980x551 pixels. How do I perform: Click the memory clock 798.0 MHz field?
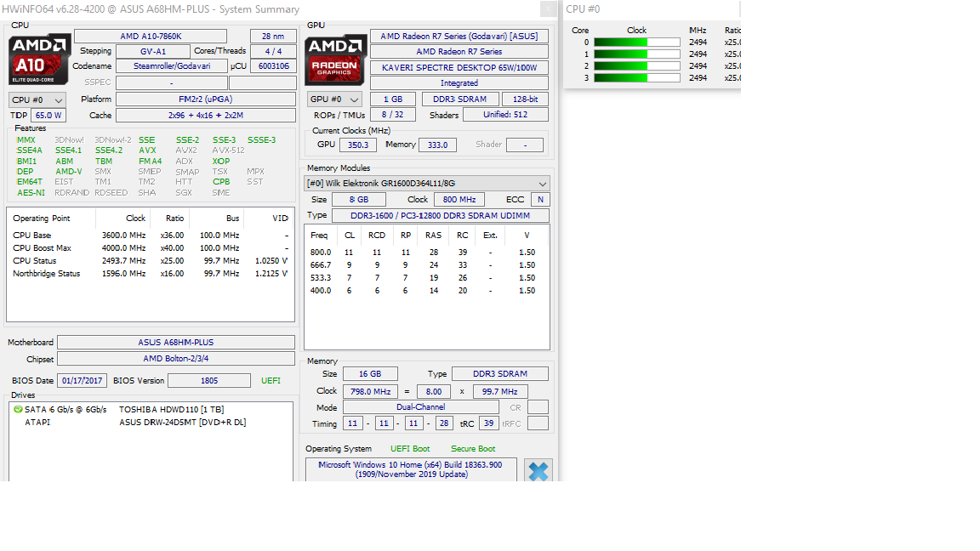tap(371, 392)
